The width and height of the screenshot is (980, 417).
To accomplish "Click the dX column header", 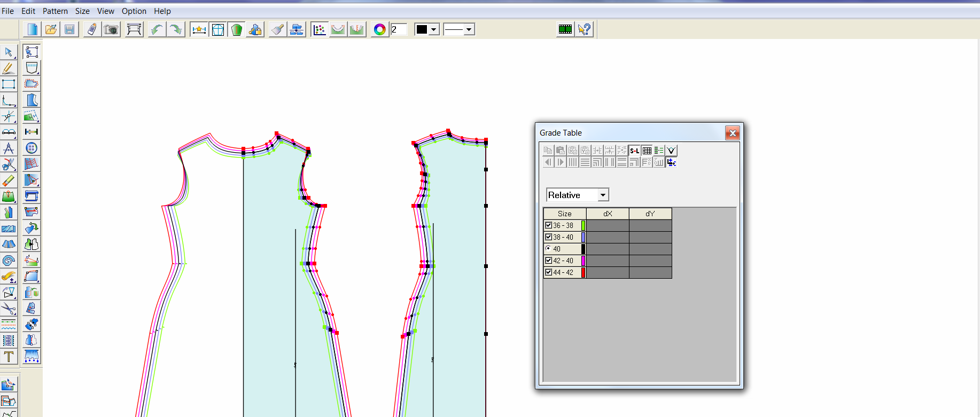I will pyautogui.click(x=608, y=214).
